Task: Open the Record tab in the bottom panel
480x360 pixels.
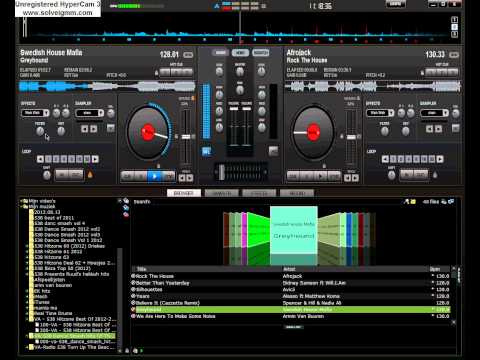Action: click(297, 193)
